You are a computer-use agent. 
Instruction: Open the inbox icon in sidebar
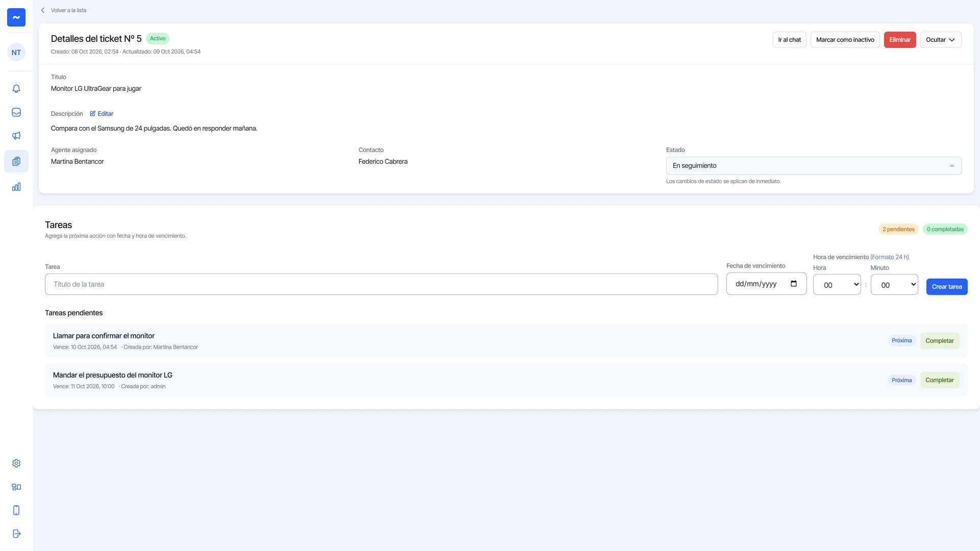click(16, 112)
